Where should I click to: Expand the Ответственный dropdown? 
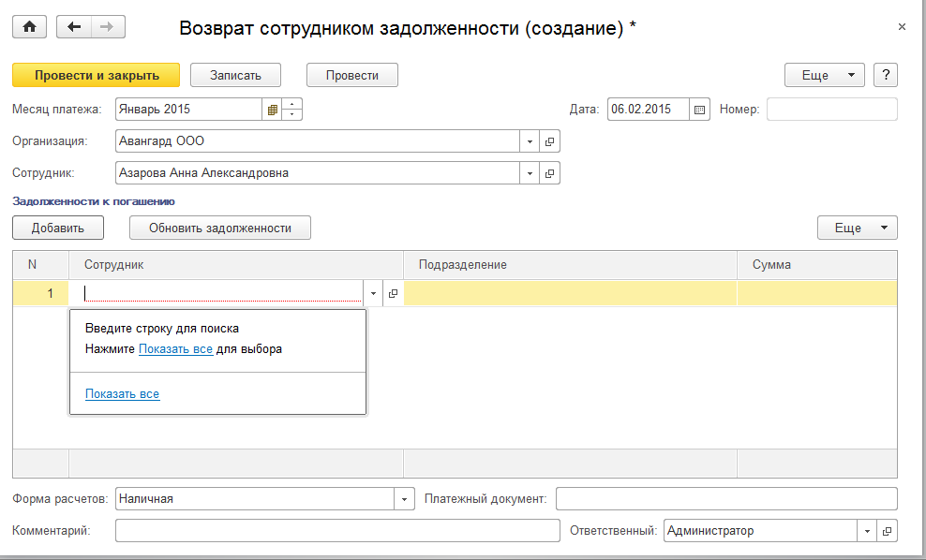(868, 531)
